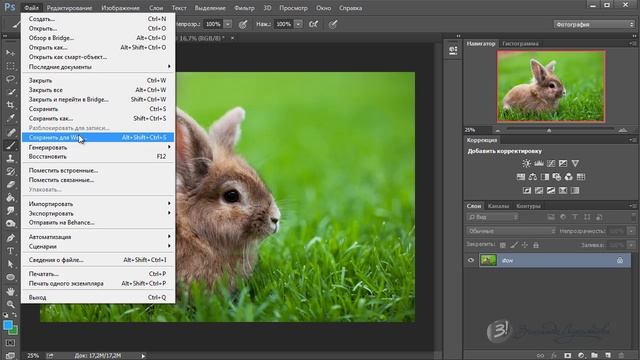The image size is (640, 360).
Task: Click the background green color swatch
Action: (x=14, y=331)
